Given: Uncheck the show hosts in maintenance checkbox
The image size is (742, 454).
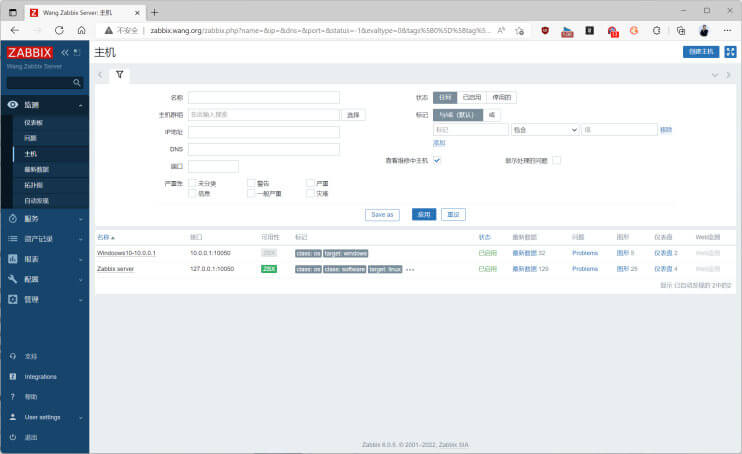Looking at the screenshot, I should coord(437,160).
